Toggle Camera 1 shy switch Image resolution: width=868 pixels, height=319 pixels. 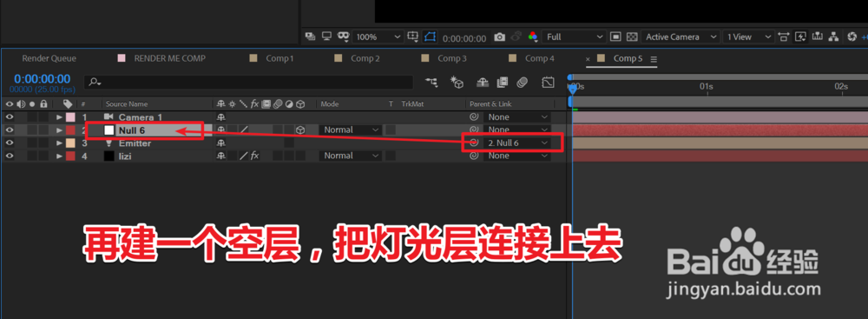point(221,117)
